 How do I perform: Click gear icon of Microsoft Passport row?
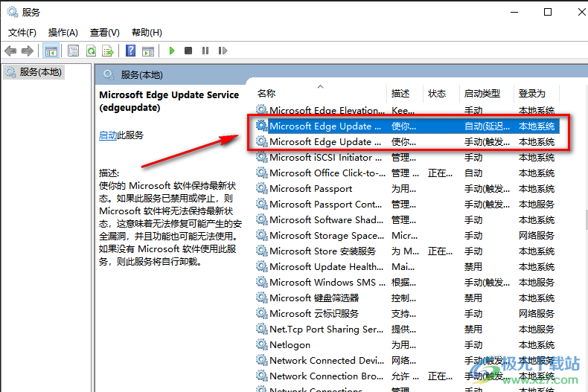[x=262, y=188]
